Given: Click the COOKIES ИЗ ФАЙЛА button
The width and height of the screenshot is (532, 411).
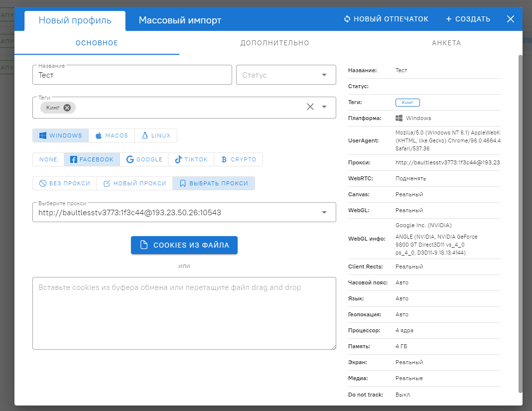Looking at the screenshot, I should click(x=184, y=245).
